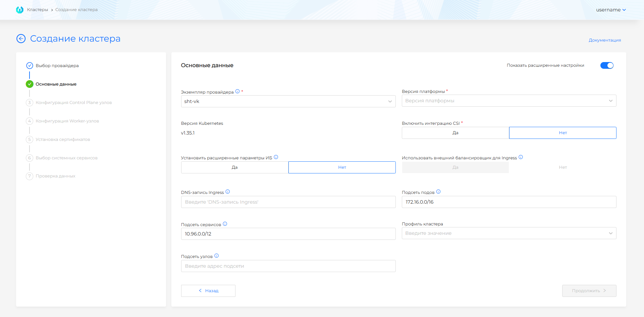This screenshot has height=317, width=644.
Task: Click info icon next to Установить расширенные параметры ИБ
Action: [276, 157]
